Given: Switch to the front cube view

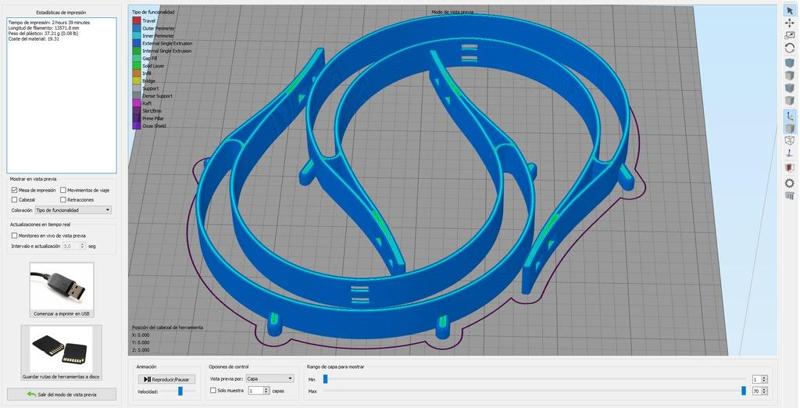Looking at the screenshot, I should 789,88.
